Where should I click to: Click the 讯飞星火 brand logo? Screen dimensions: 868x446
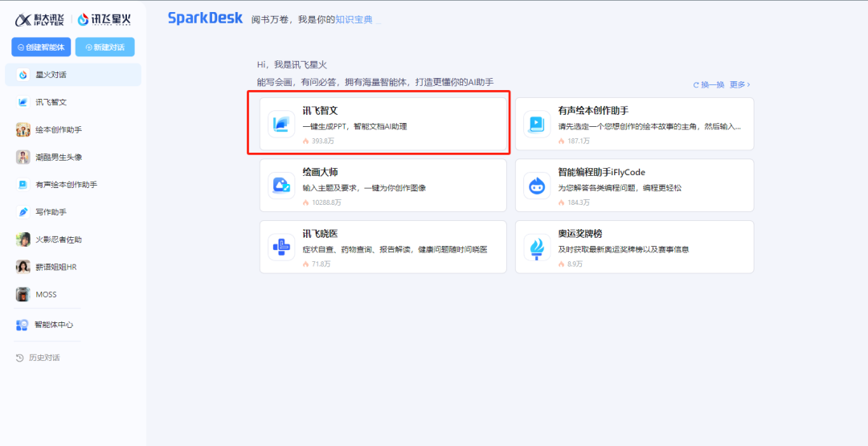click(104, 20)
